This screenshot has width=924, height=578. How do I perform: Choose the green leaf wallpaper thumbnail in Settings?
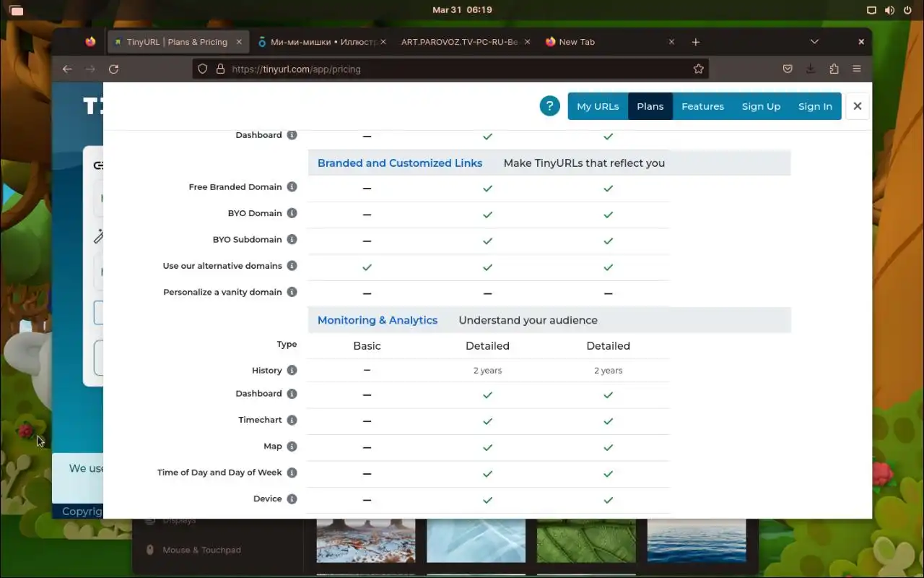586,540
